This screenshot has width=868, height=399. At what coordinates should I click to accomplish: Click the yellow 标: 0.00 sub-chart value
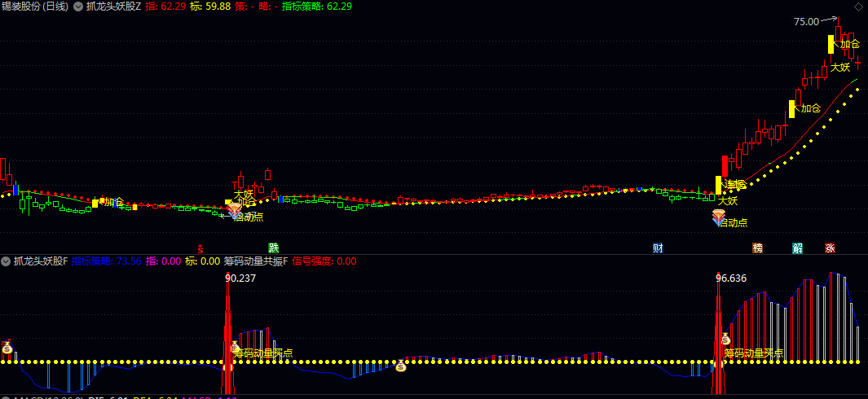(x=202, y=261)
